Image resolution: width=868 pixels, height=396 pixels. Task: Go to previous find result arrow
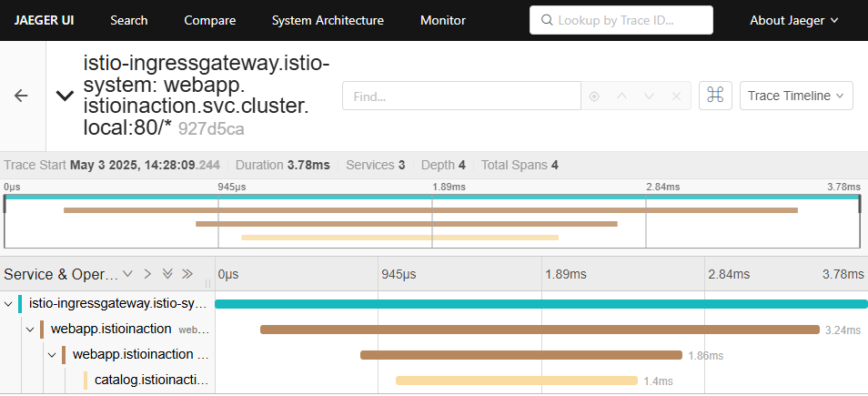621,96
